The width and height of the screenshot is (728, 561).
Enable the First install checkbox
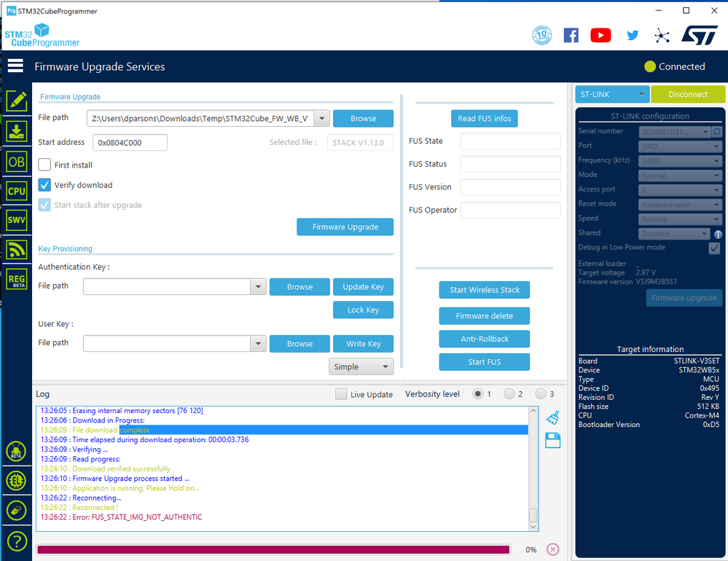(44, 165)
